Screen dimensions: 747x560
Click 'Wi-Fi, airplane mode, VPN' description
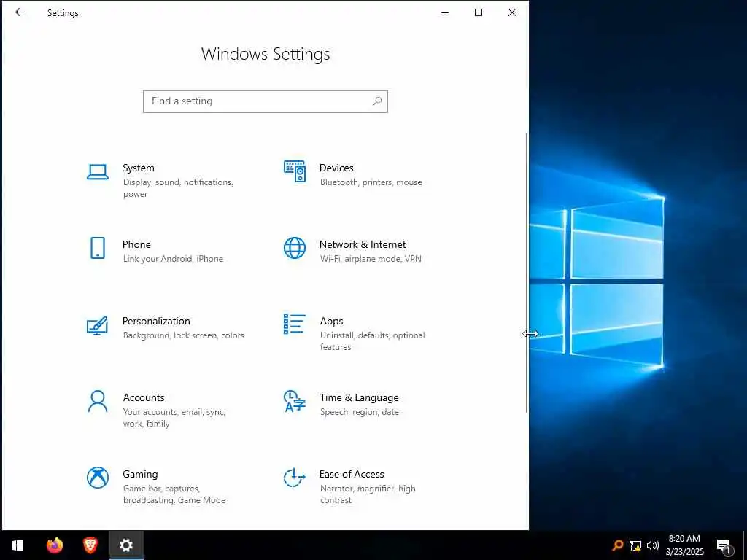[371, 259]
